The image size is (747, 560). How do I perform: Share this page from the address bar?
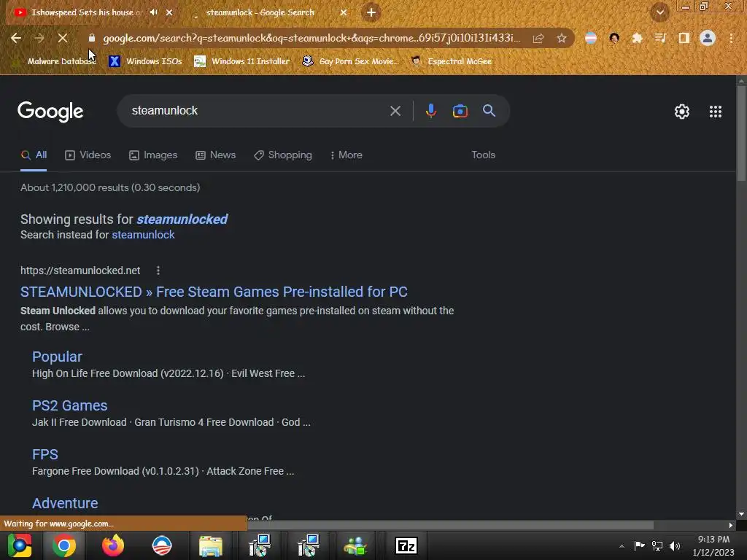click(538, 38)
